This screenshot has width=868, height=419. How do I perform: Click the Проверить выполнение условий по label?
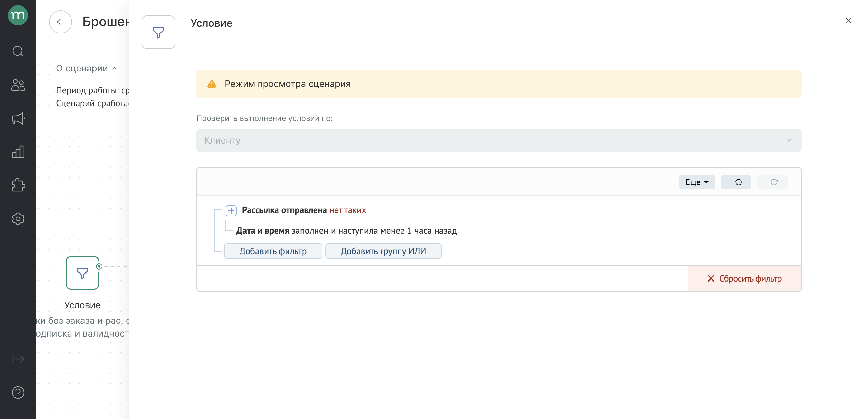point(264,118)
